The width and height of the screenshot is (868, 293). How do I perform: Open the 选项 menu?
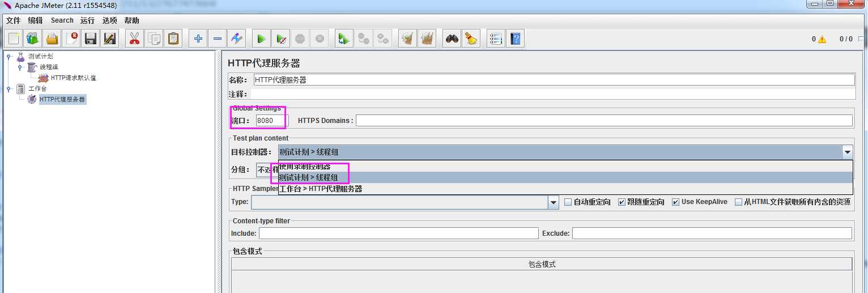(x=109, y=20)
